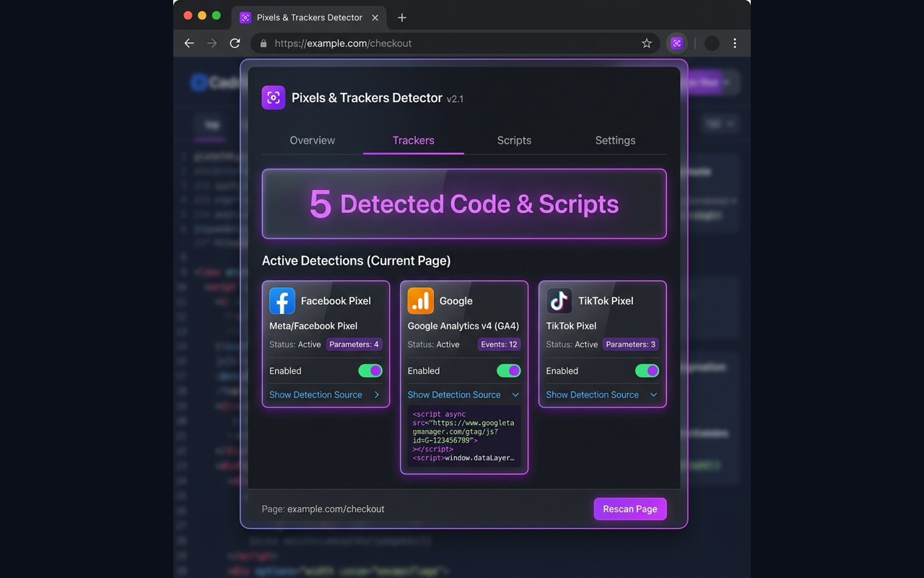
Task: Disable the Facebook Pixel Enabled toggle
Action: [x=370, y=371]
